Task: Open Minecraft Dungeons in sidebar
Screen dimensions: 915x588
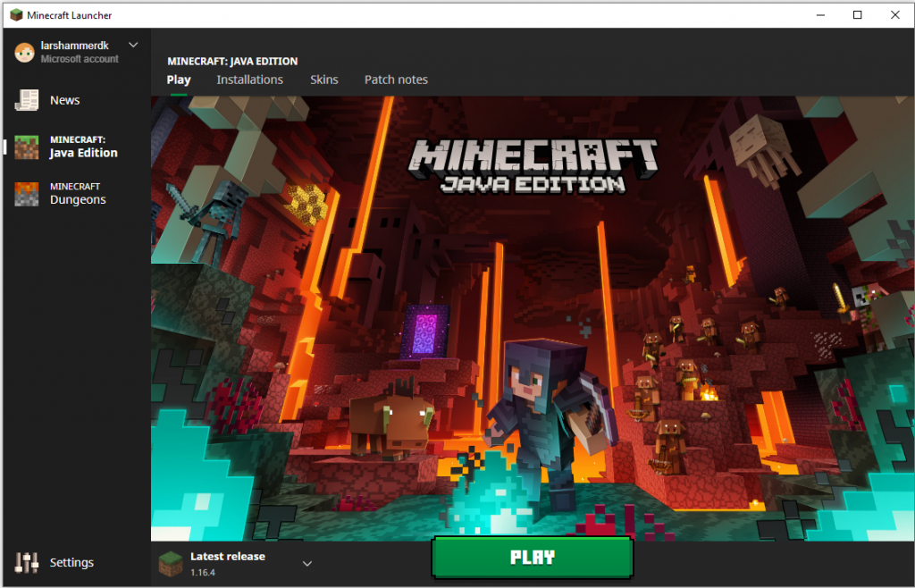Action: 79,194
